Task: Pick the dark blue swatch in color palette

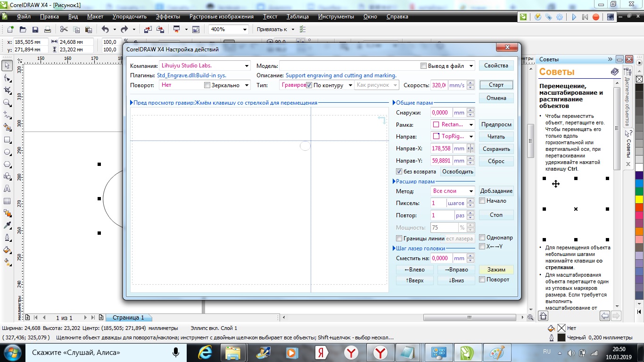Action: 639,175
